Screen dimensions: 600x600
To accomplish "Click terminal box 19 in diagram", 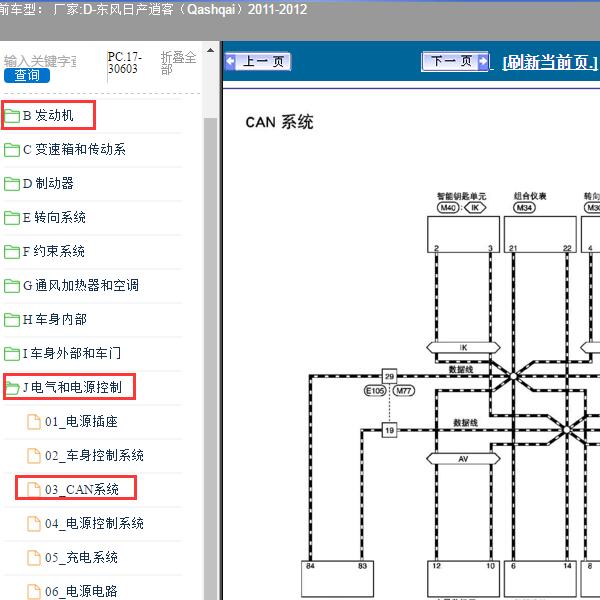I will point(390,430).
